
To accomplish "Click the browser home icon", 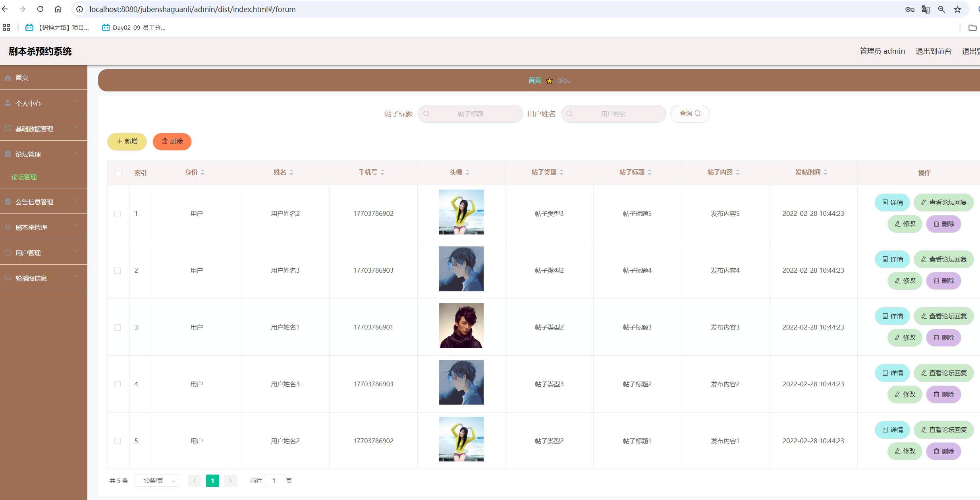I will [58, 9].
